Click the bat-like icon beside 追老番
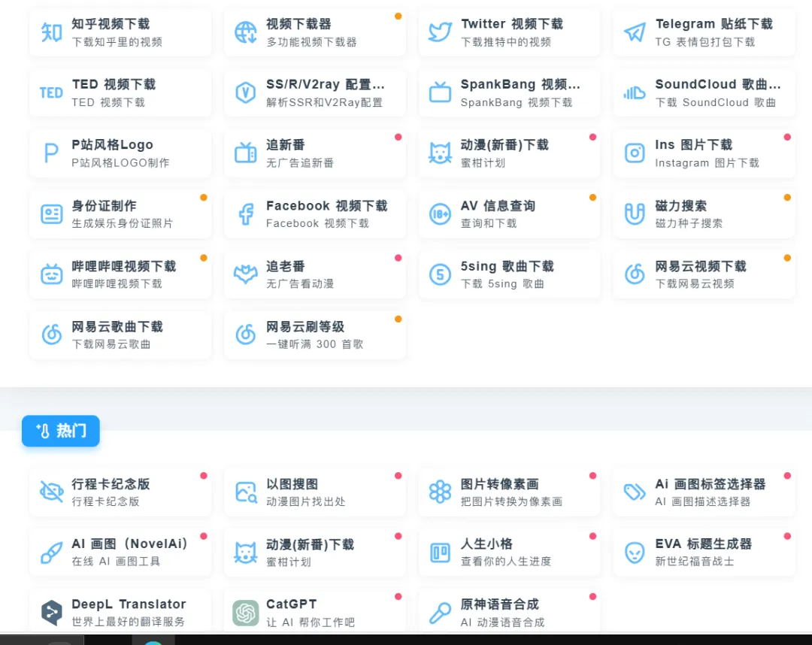The width and height of the screenshot is (812, 645). (245, 274)
